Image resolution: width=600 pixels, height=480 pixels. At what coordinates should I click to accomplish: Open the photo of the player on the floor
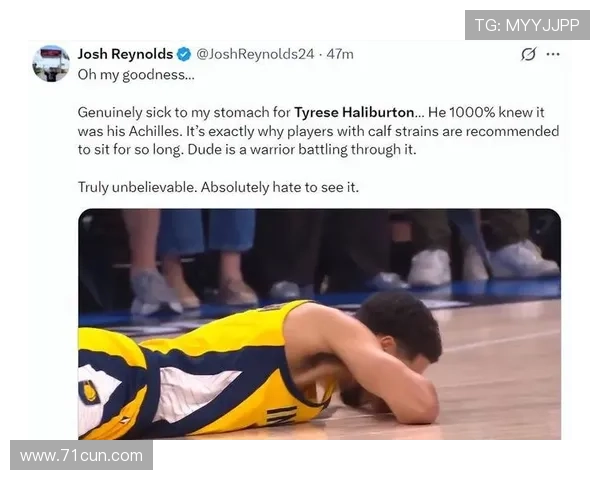click(320, 324)
